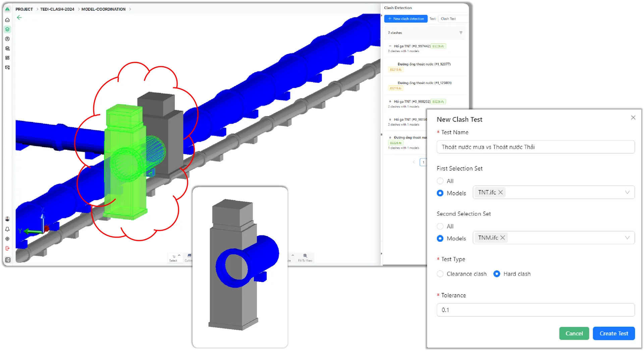Open the dashboard grid sidebar icon
644x351 pixels.
click(x=7, y=58)
